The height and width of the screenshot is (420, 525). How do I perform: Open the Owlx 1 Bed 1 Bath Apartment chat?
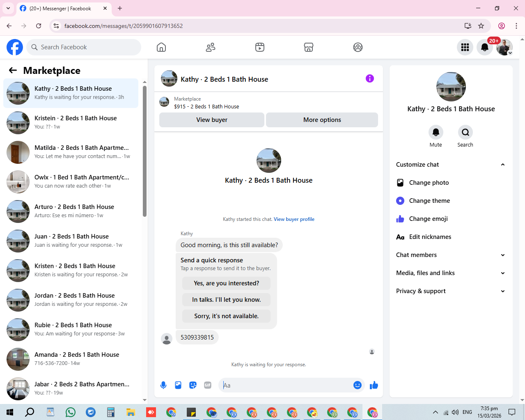click(71, 182)
